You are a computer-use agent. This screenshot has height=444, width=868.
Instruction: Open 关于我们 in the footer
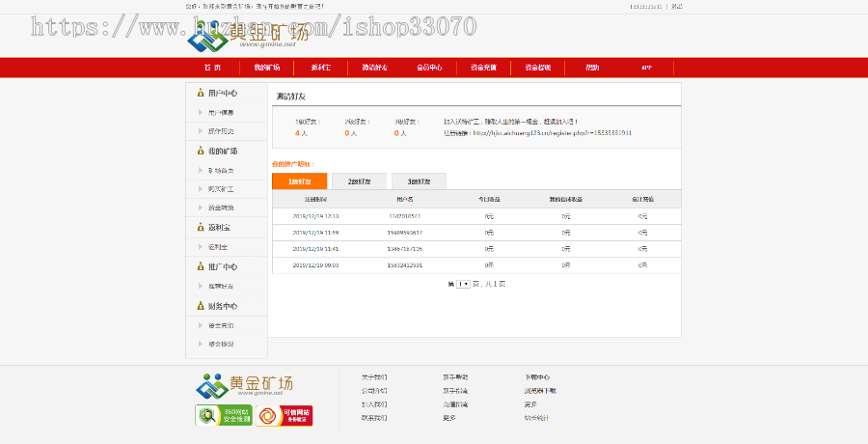[374, 377]
